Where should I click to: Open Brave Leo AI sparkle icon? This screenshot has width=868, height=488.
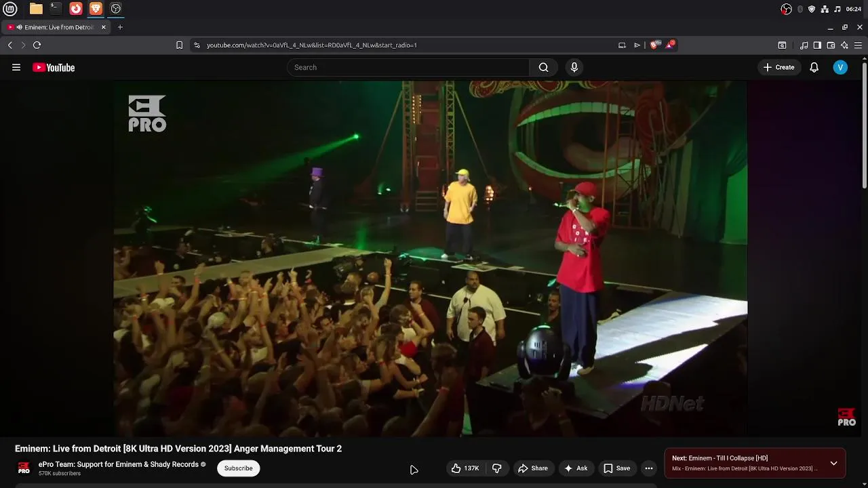(x=844, y=45)
